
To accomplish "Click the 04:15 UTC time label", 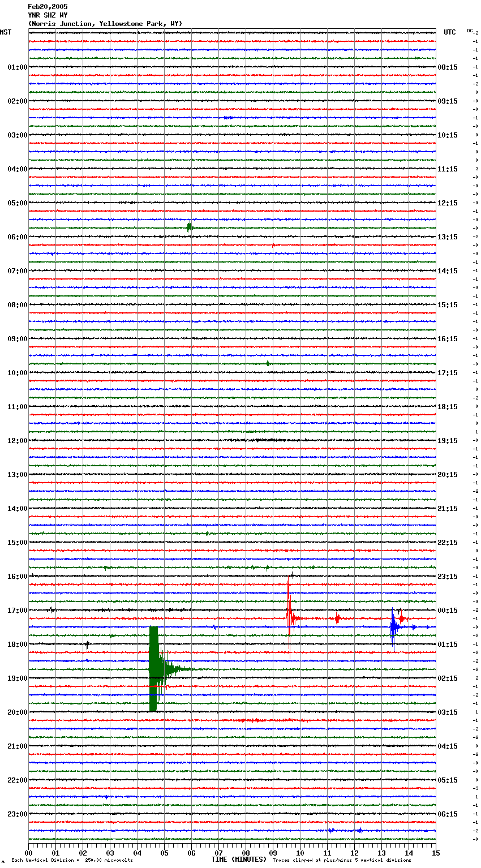I will pos(448,746).
